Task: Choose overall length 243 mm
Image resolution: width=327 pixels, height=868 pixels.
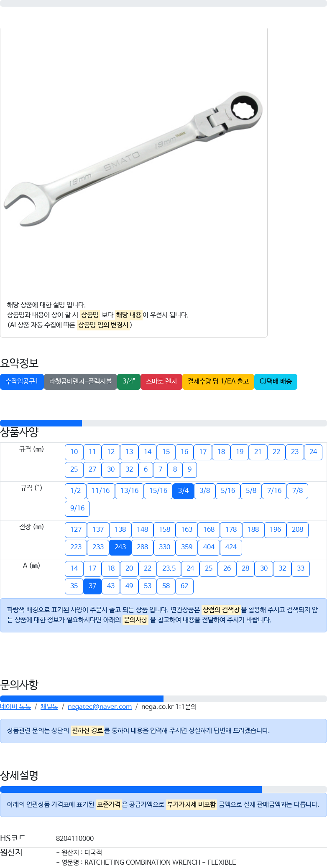Action: (x=120, y=547)
